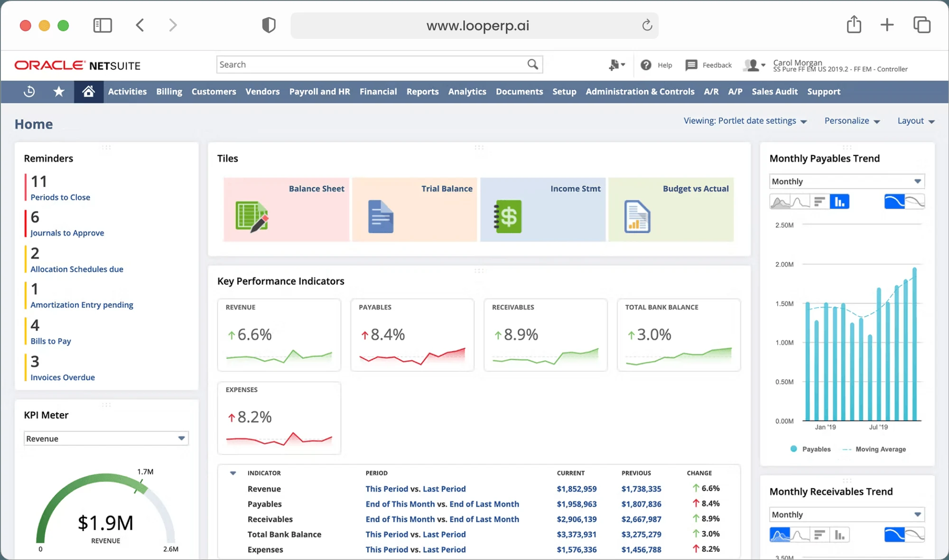Image resolution: width=949 pixels, height=560 pixels.
Task: Open the Monthly dropdown in Payables Trend
Action: click(x=847, y=182)
